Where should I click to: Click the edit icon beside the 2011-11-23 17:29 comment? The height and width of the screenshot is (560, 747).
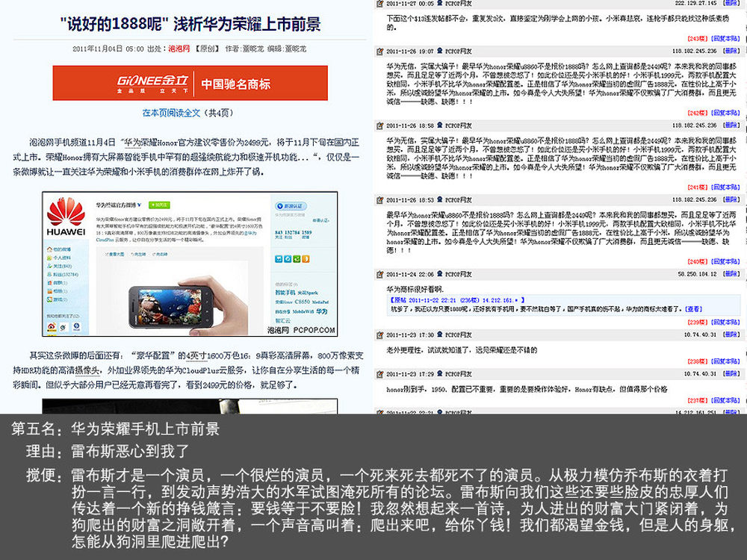(379, 374)
